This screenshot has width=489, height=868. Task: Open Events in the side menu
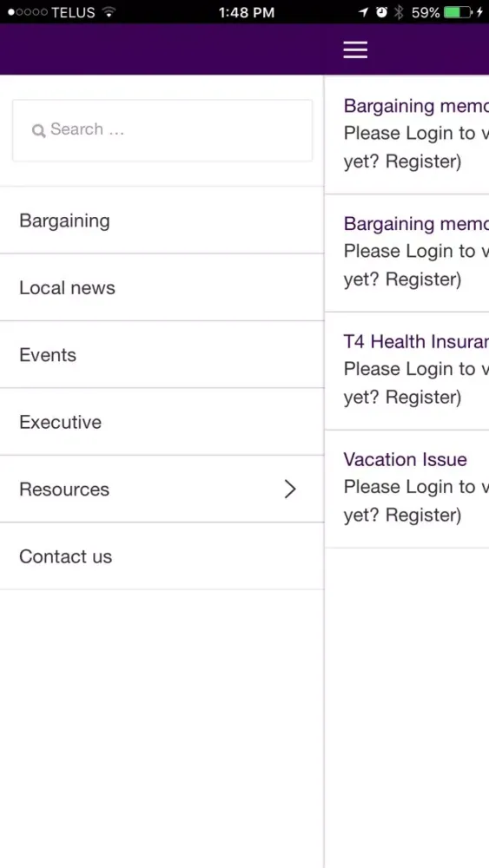(x=162, y=355)
